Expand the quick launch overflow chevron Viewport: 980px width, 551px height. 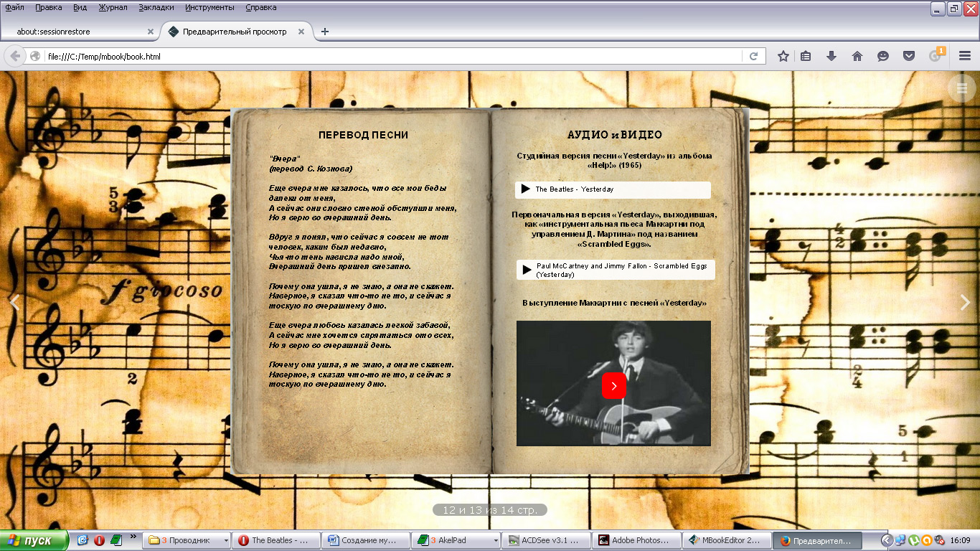tap(133, 536)
